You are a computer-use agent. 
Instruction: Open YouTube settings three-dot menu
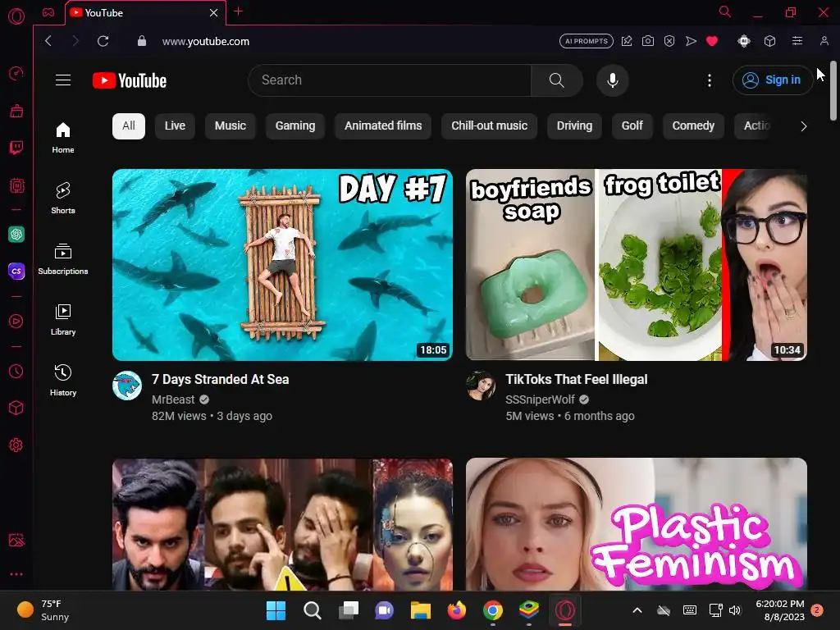coord(710,80)
